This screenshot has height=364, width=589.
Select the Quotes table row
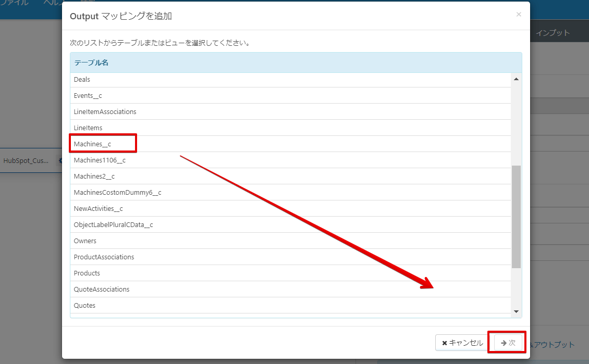tap(290, 306)
